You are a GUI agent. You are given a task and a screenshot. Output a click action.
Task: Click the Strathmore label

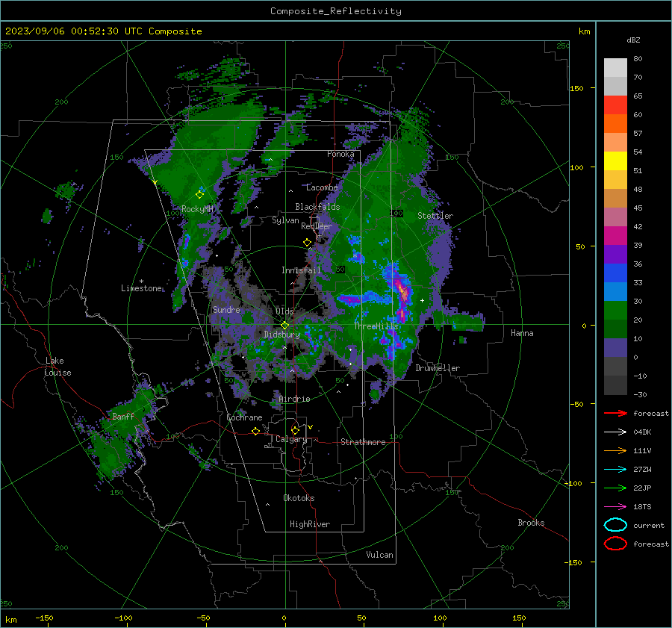pyautogui.click(x=363, y=442)
